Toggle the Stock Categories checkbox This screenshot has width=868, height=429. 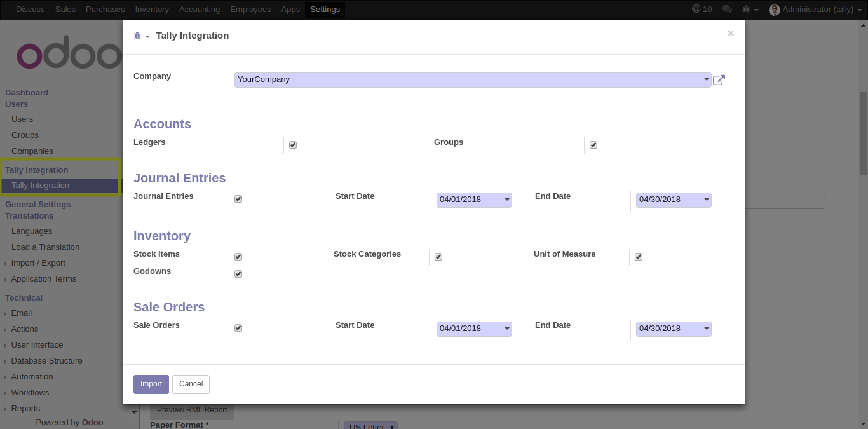pos(438,257)
